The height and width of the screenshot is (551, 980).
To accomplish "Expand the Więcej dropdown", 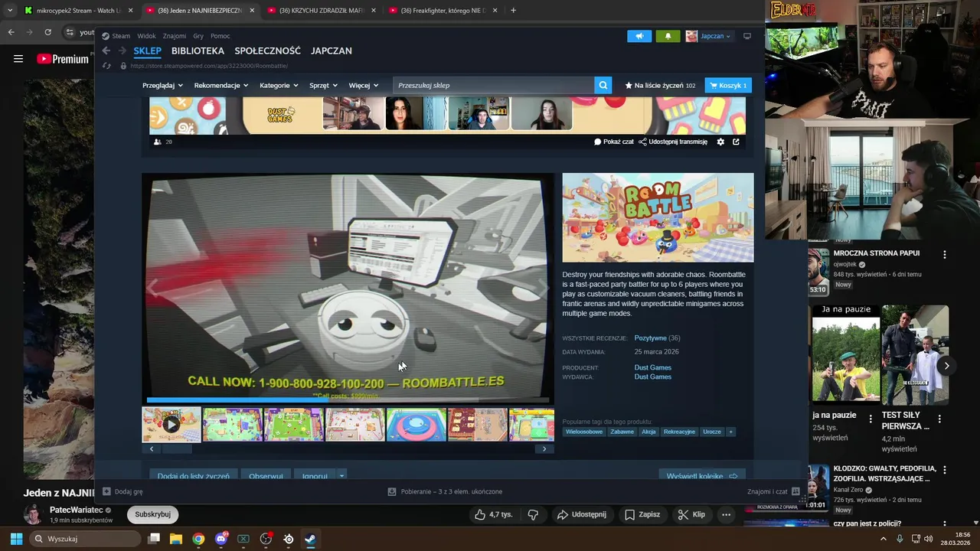I will (364, 85).
